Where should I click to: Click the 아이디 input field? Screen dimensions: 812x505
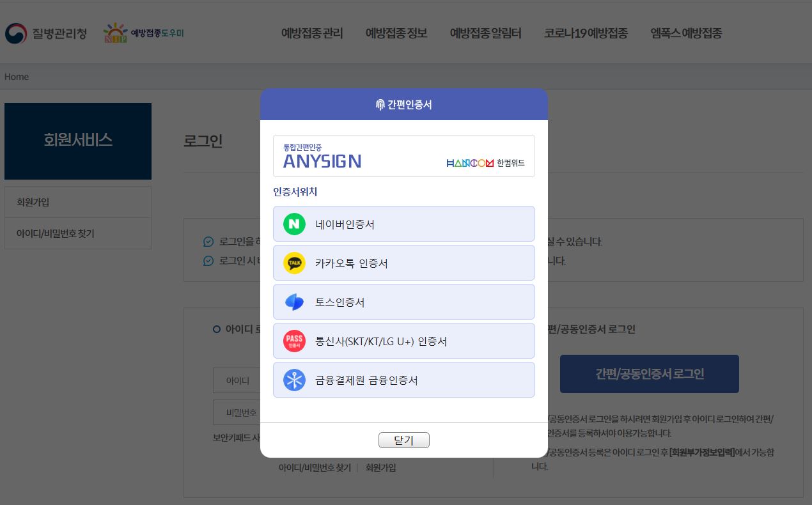(x=237, y=380)
